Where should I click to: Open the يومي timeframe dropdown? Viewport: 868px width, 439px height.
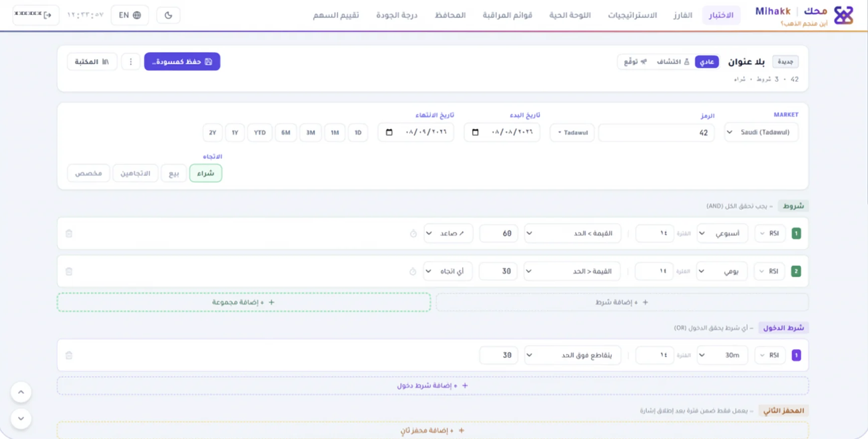pos(721,271)
